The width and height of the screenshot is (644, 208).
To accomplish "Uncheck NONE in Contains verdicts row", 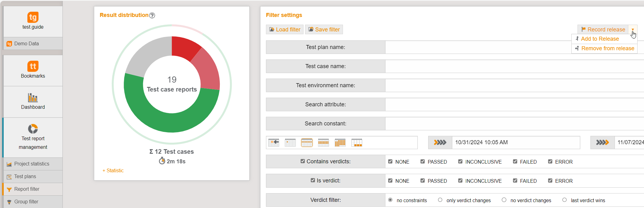I will click(390, 161).
